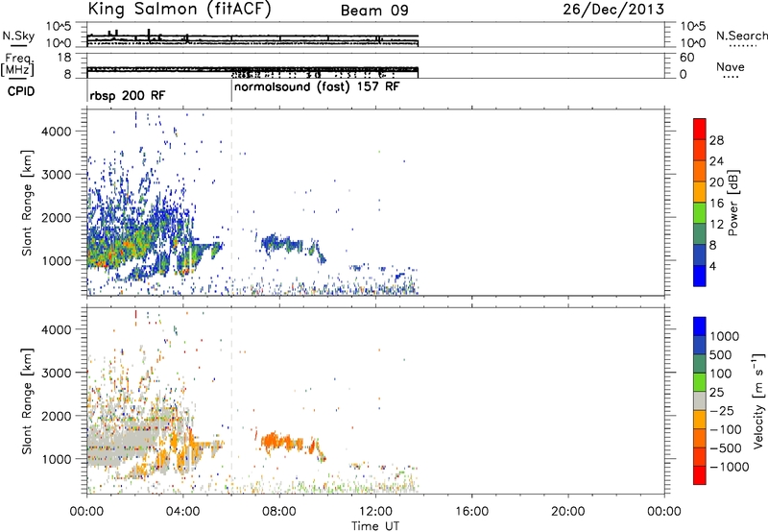This screenshot has height=532, width=768.
Task: Click the 'Freq. [MHz]' axis label
Action: tap(17, 65)
